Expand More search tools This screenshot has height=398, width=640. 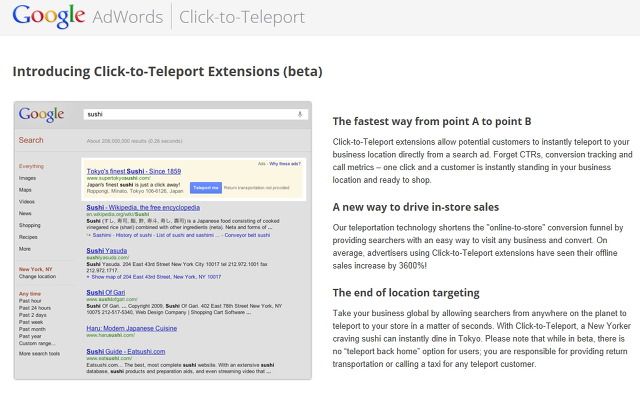pyautogui.click(x=39, y=354)
